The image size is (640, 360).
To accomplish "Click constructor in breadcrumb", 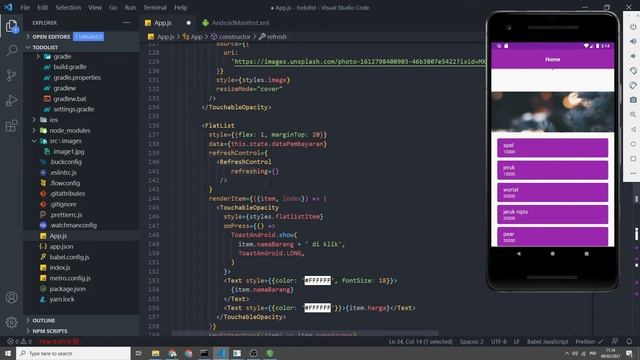I will pyautogui.click(x=234, y=37).
